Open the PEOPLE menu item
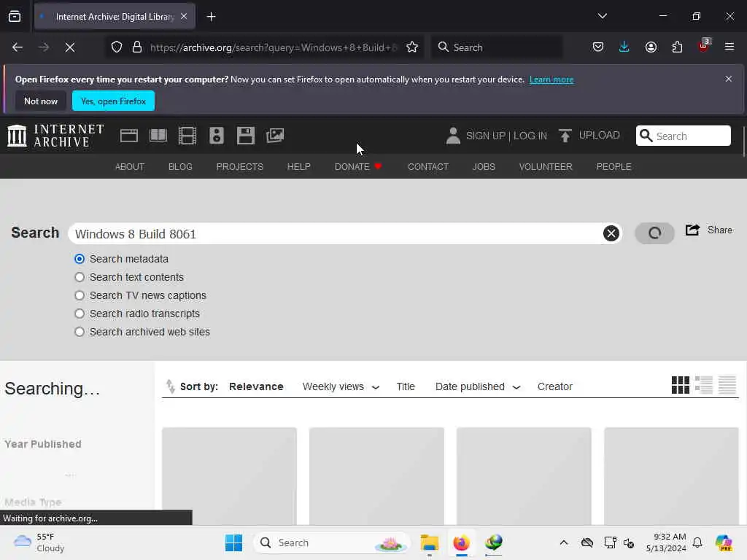 [x=614, y=167]
